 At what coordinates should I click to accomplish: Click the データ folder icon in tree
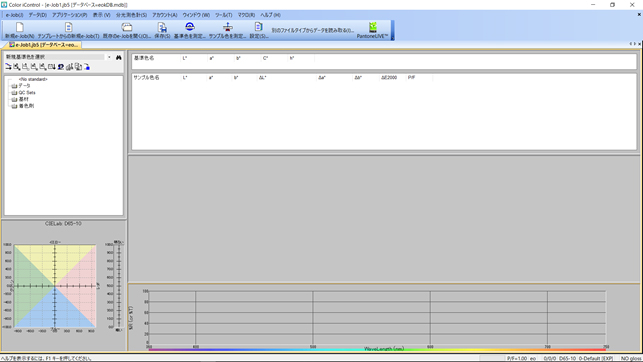pyautogui.click(x=14, y=86)
